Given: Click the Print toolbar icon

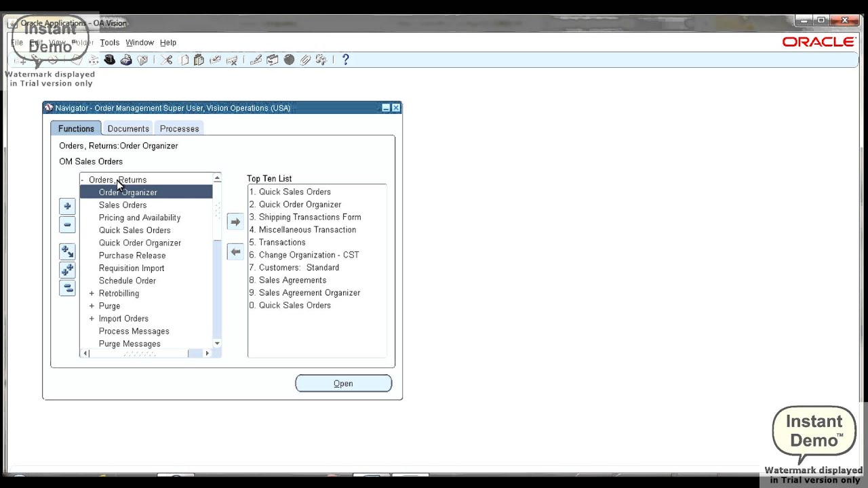Looking at the screenshot, I should point(126,60).
